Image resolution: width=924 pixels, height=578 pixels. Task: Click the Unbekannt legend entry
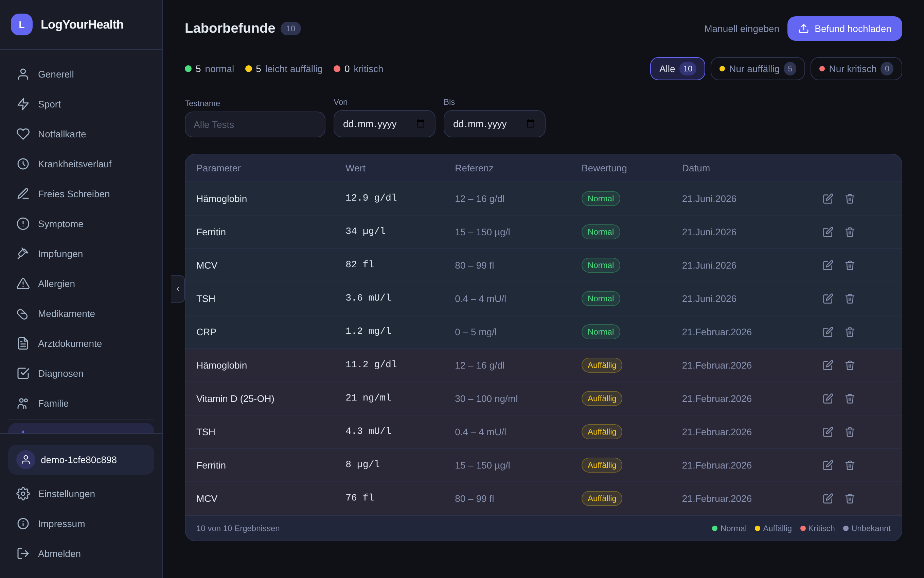coord(867,528)
